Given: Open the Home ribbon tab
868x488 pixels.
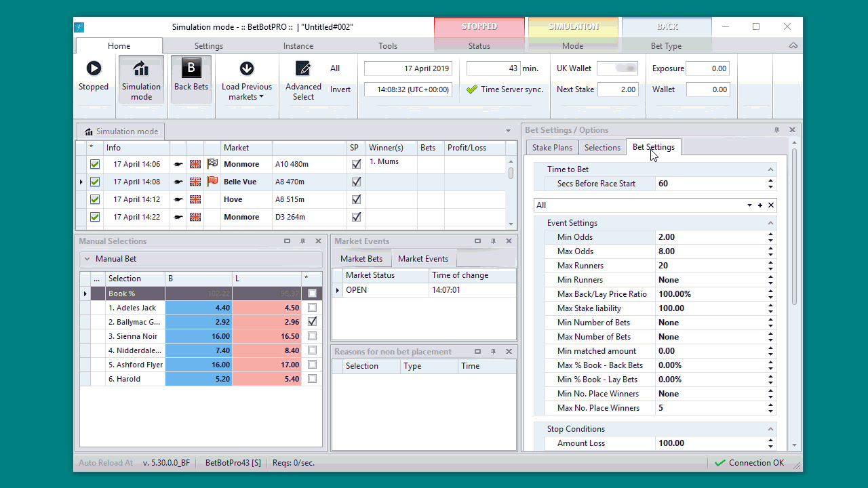Looking at the screenshot, I should click(x=119, y=46).
